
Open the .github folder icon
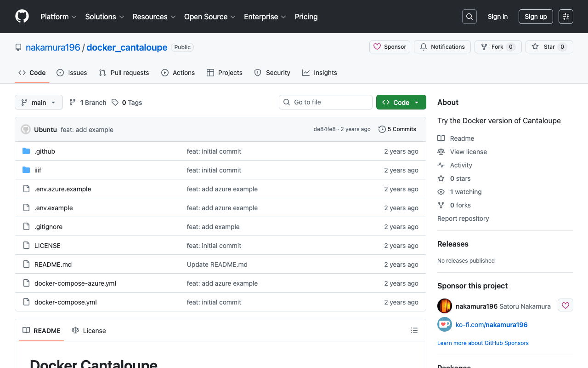26,151
